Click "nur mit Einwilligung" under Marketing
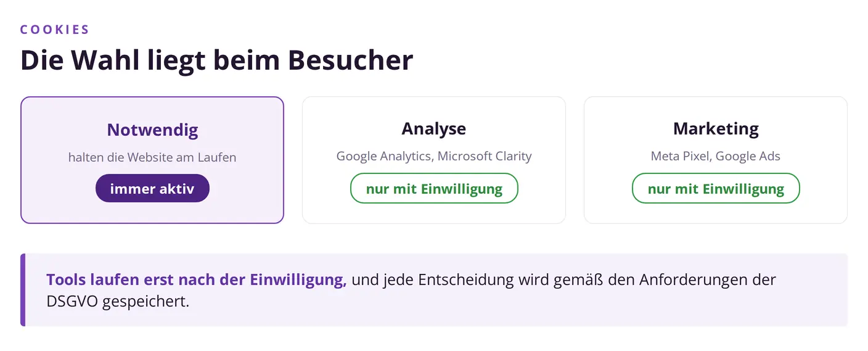 (x=716, y=188)
